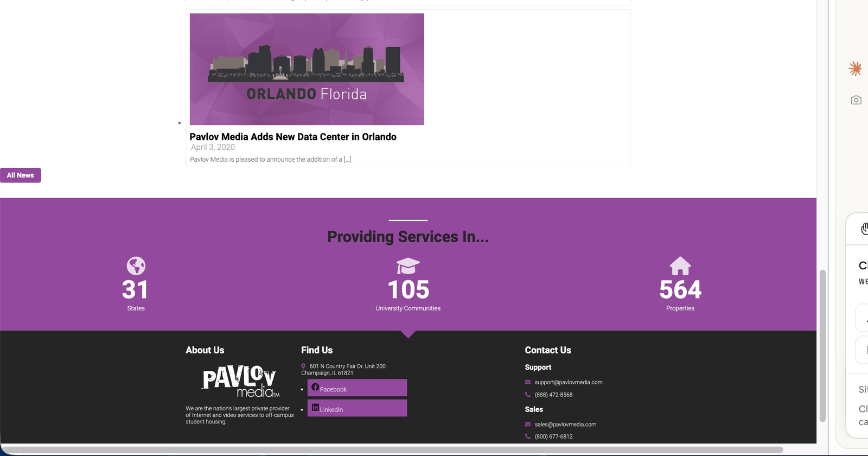This screenshot has width=868, height=456.
Task: Click the map pin icon beside the address
Action: click(x=304, y=366)
